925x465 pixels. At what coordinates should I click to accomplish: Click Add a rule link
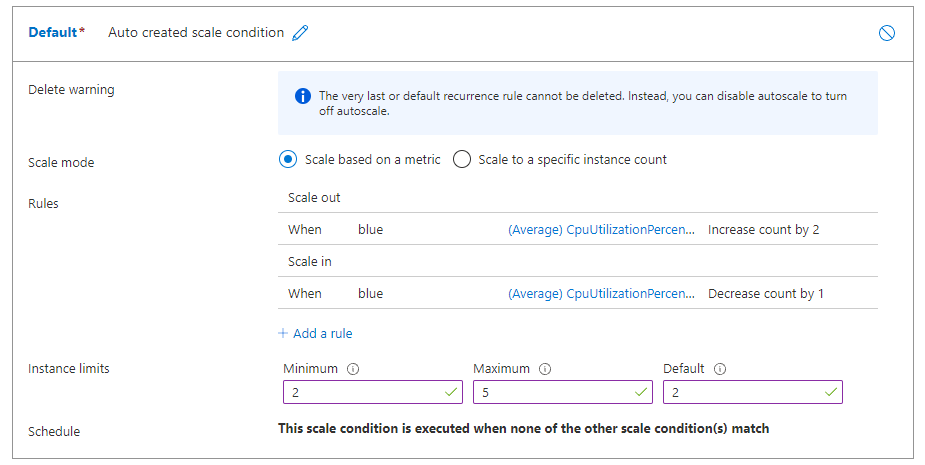pos(322,333)
